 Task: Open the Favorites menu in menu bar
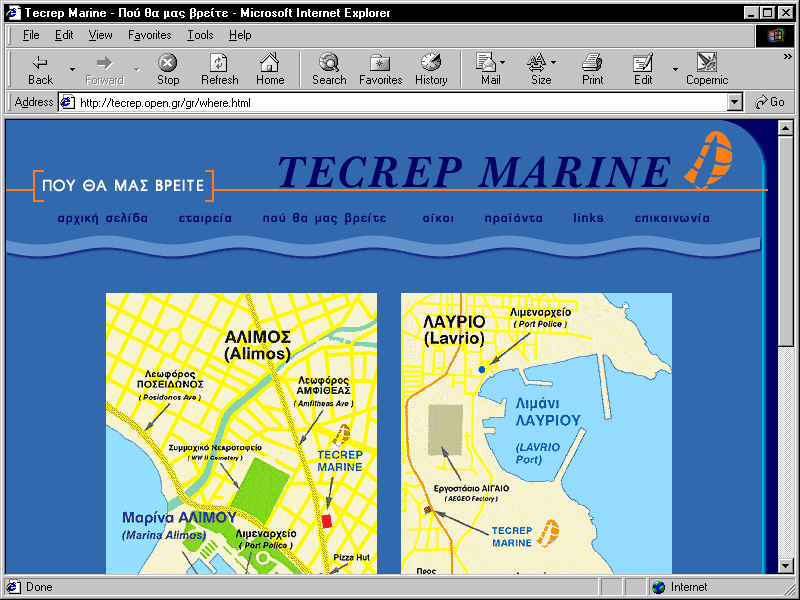(x=149, y=35)
